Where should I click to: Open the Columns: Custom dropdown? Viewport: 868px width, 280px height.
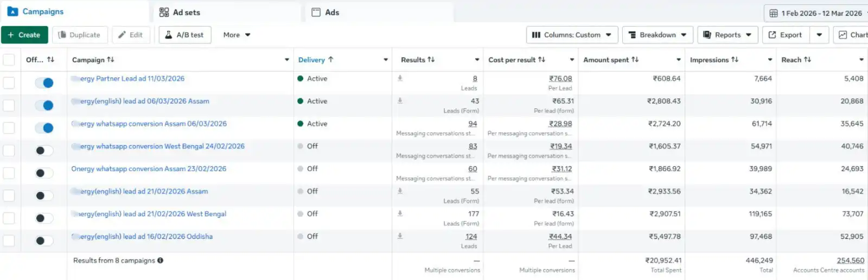click(x=572, y=35)
